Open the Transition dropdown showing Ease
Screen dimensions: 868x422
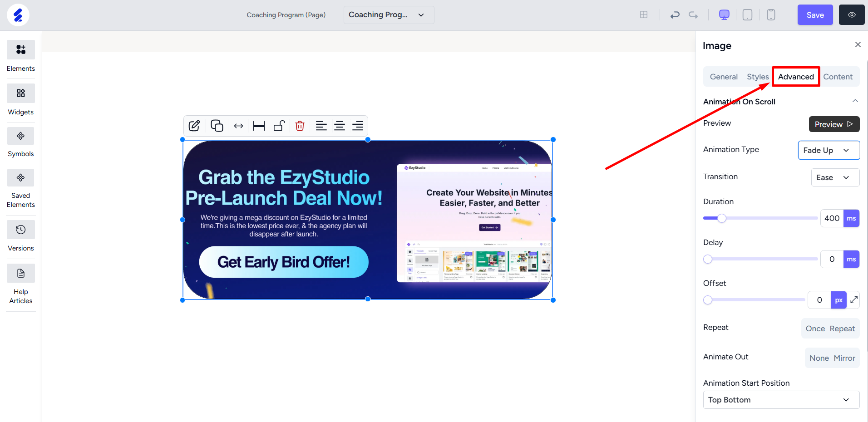(835, 177)
